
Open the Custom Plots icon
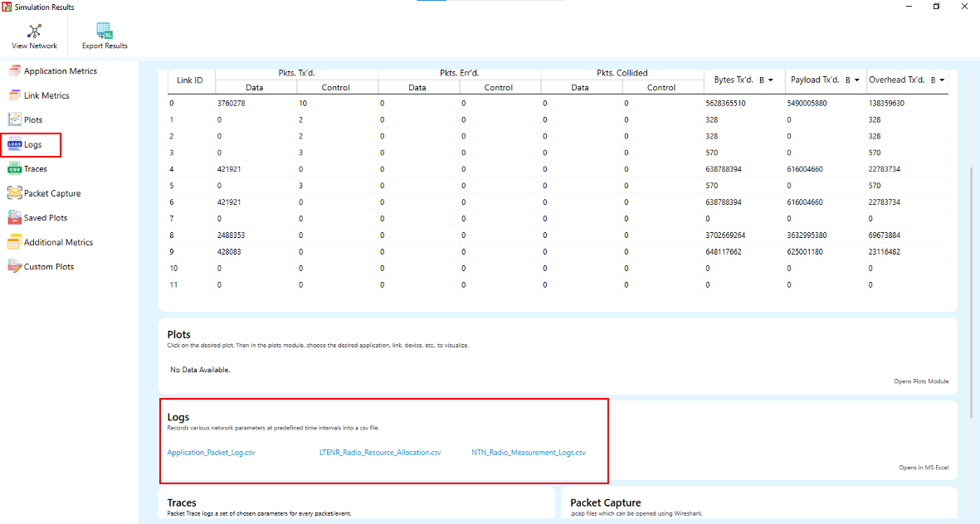pyautogui.click(x=14, y=267)
